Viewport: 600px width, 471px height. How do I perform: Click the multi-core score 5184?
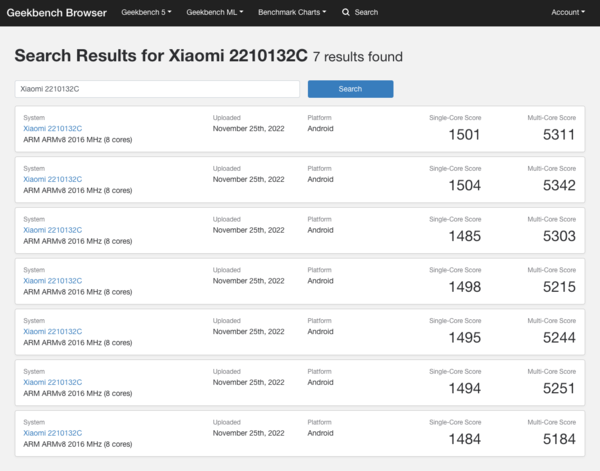(x=559, y=438)
